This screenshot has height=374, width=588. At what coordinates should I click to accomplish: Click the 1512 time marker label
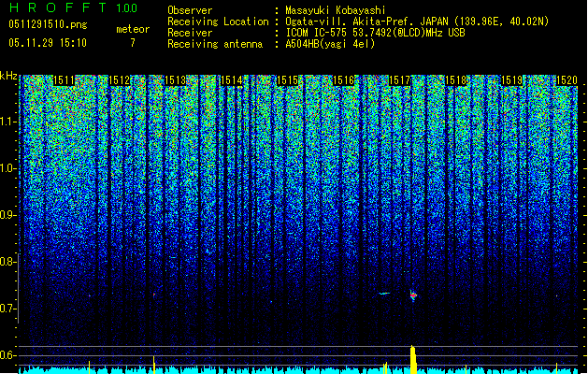pos(120,80)
